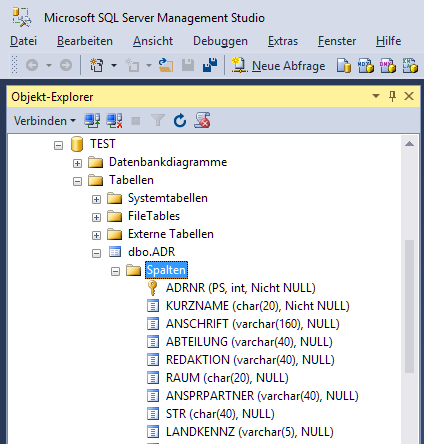
Task: Select the Tabellen tree item
Action: coord(131,180)
